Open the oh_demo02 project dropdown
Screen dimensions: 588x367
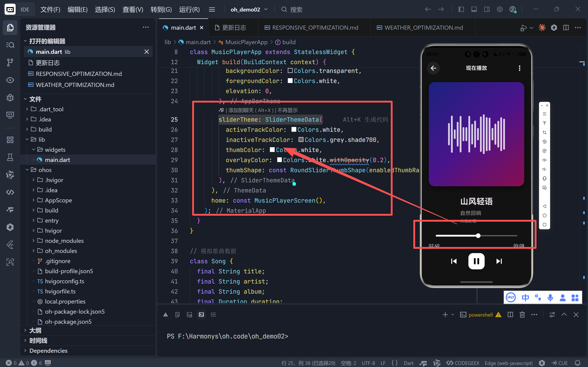(x=249, y=9)
